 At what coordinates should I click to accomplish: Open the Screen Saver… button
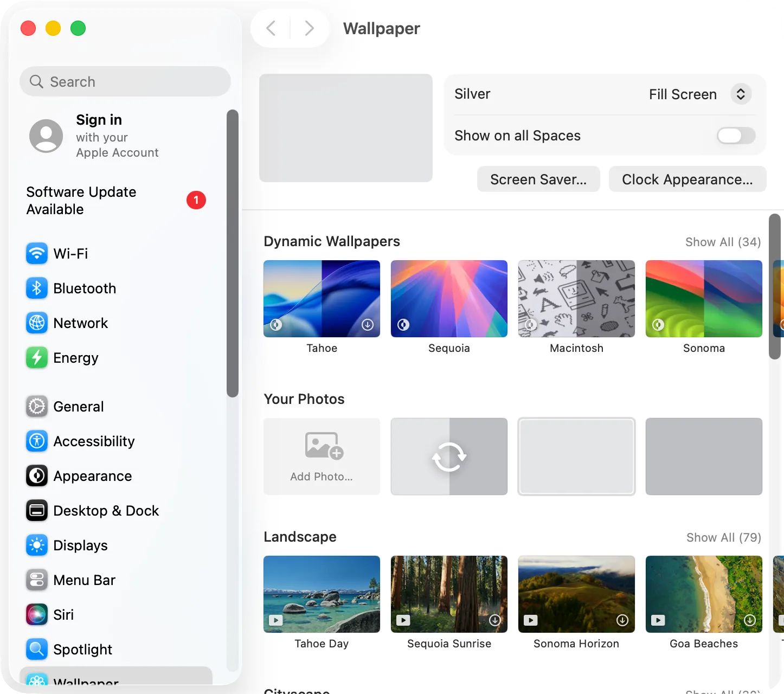(538, 179)
